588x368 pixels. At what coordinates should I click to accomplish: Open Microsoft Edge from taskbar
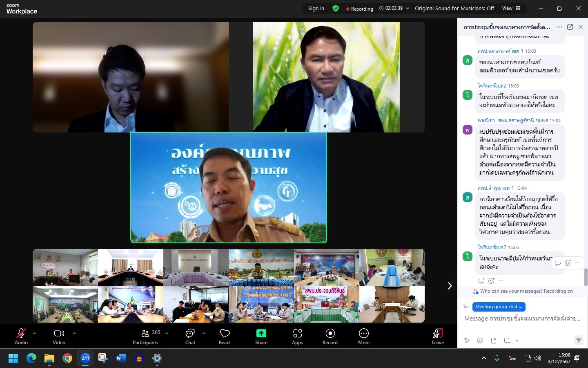point(31,359)
